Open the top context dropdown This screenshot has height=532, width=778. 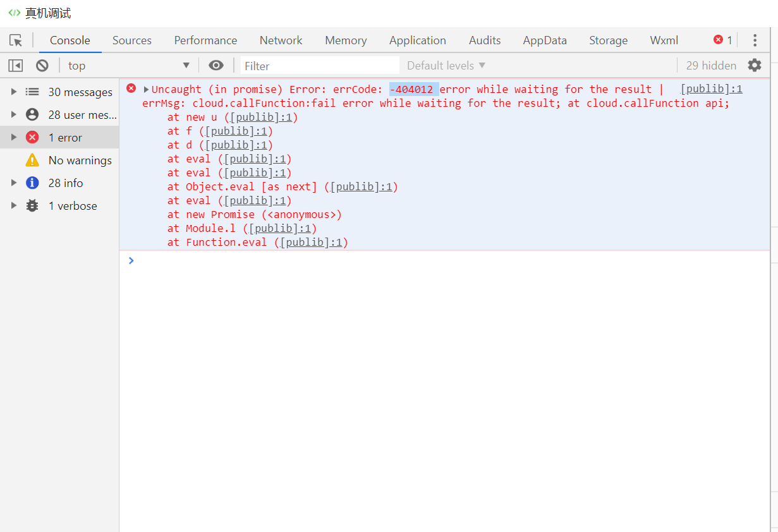tap(129, 66)
